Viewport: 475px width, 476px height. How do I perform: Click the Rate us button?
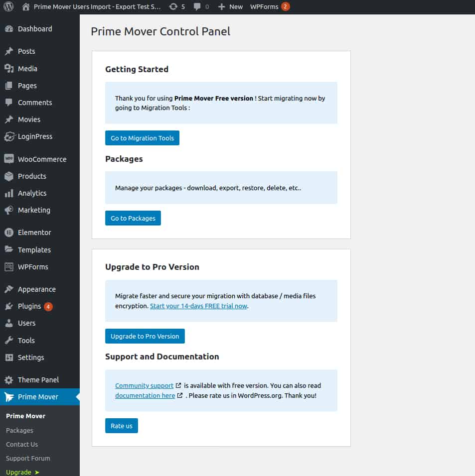pos(121,426)
